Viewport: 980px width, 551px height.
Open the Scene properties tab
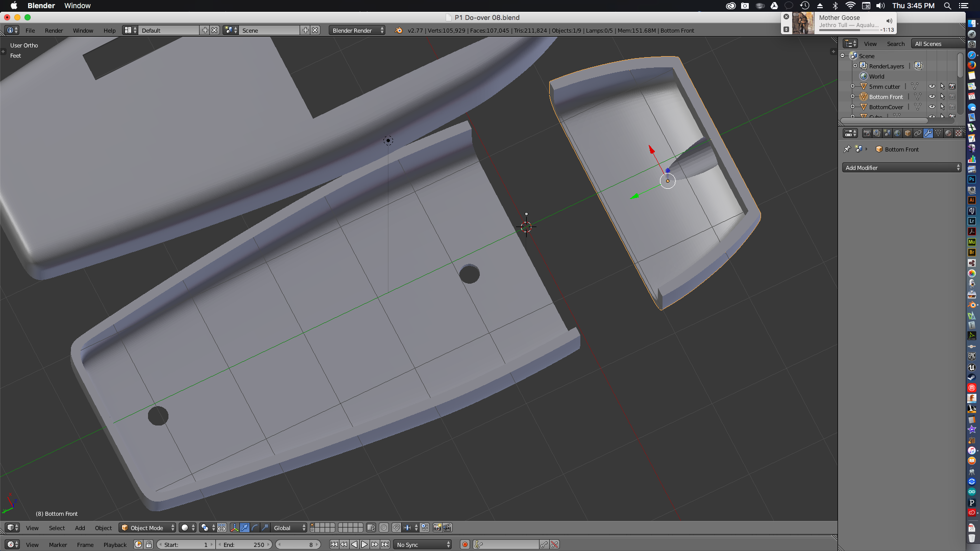point(887,133)
